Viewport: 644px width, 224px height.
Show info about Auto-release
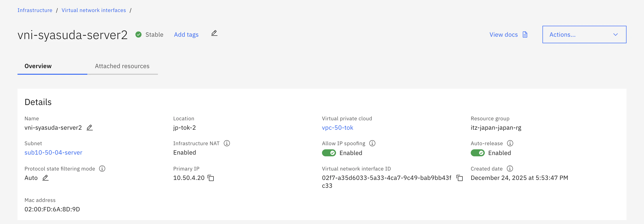[510, 143]
